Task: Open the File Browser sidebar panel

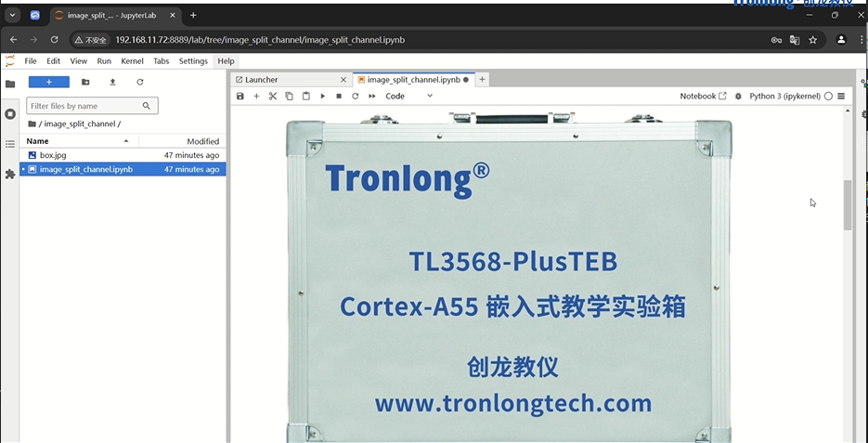Action: tap(10, 85)
